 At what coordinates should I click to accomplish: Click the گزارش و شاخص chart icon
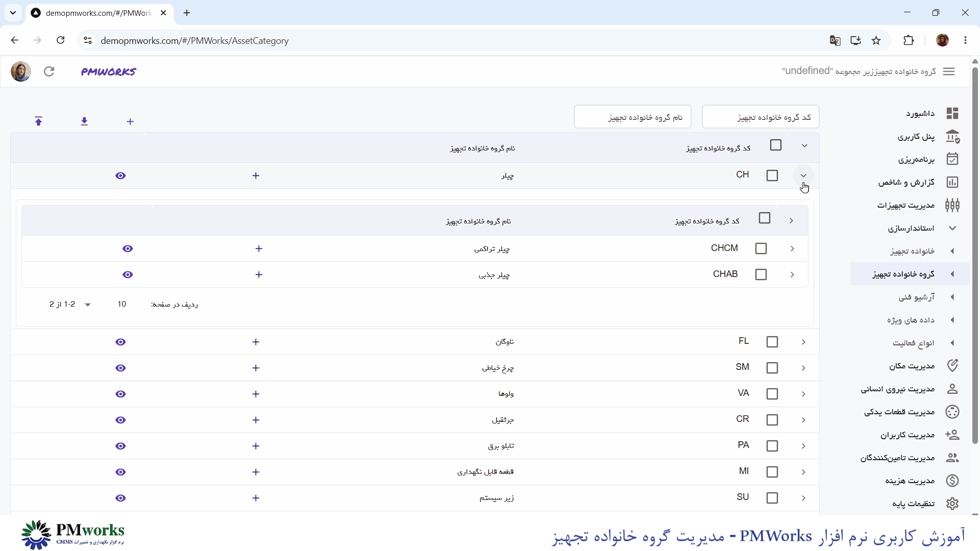point(952,182)
